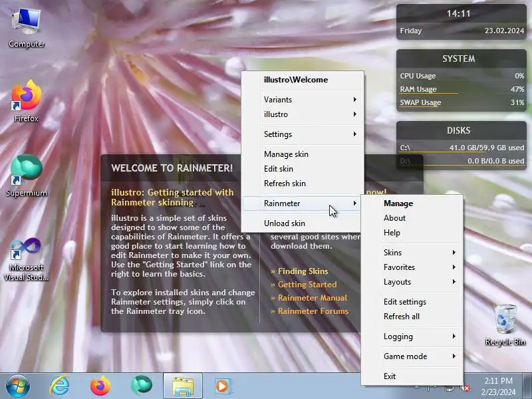The height and width of the screenshot is (399, 532).
Task: Launch Firefox from the desktop shortcut
Action: pos(27,101)
